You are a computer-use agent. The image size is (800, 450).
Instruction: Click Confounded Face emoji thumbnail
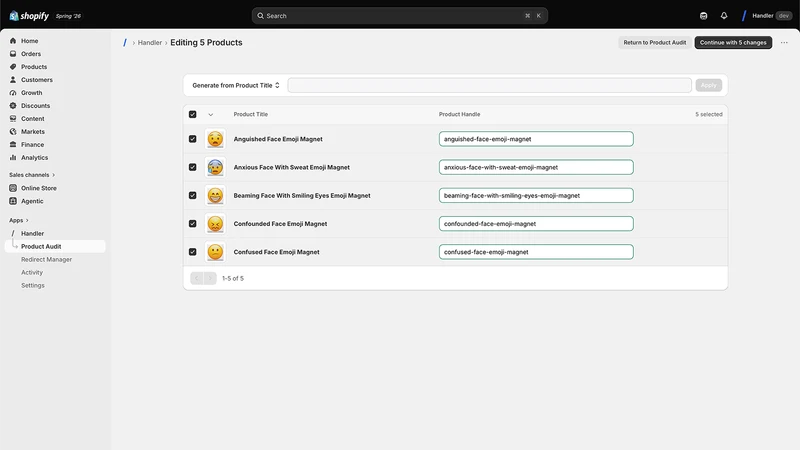coord(215,223)
